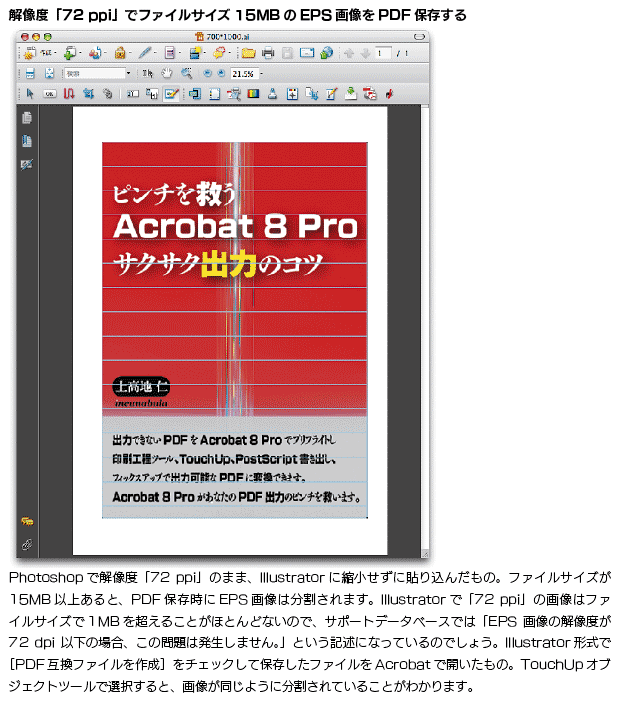Open the Find field dropdown arrow
This screenshot has width=621, height=703.
128,73
